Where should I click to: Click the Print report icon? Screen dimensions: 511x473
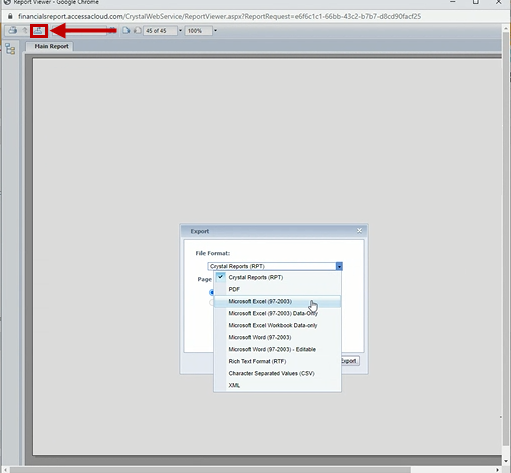(13, 30)
